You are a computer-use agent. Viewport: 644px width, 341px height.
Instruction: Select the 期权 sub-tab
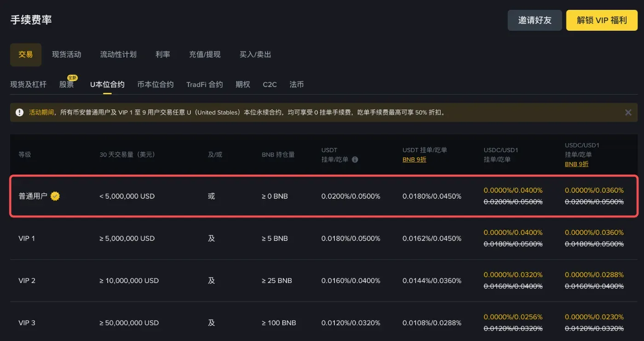pos(243,85)
